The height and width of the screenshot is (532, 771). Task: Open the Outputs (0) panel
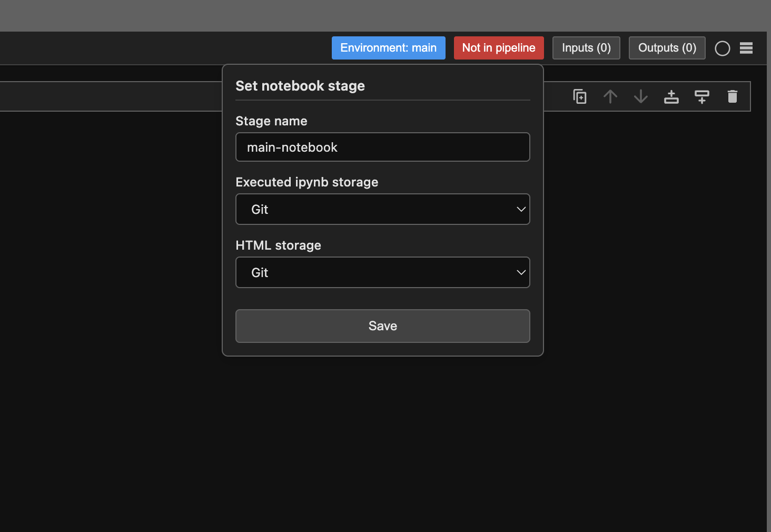(x=667, y=48)
